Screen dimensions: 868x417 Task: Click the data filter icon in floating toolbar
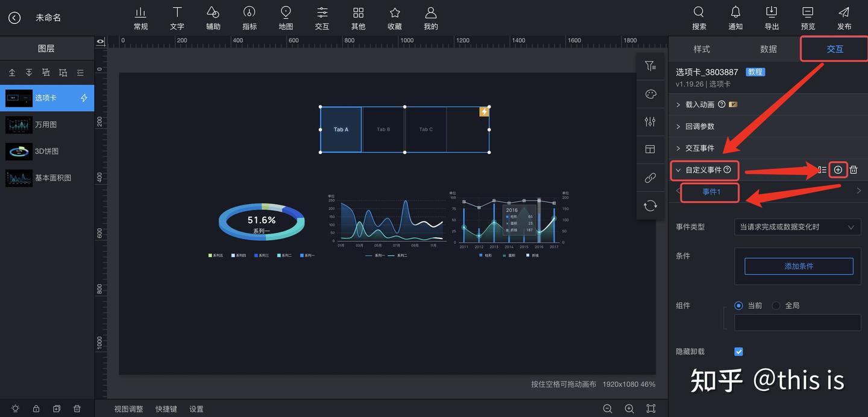pos(650,66)
